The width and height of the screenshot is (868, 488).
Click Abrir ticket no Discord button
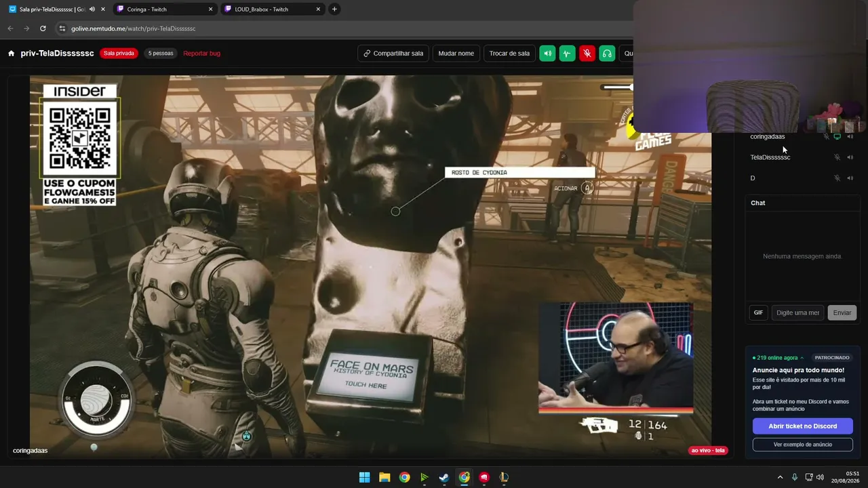802,426
